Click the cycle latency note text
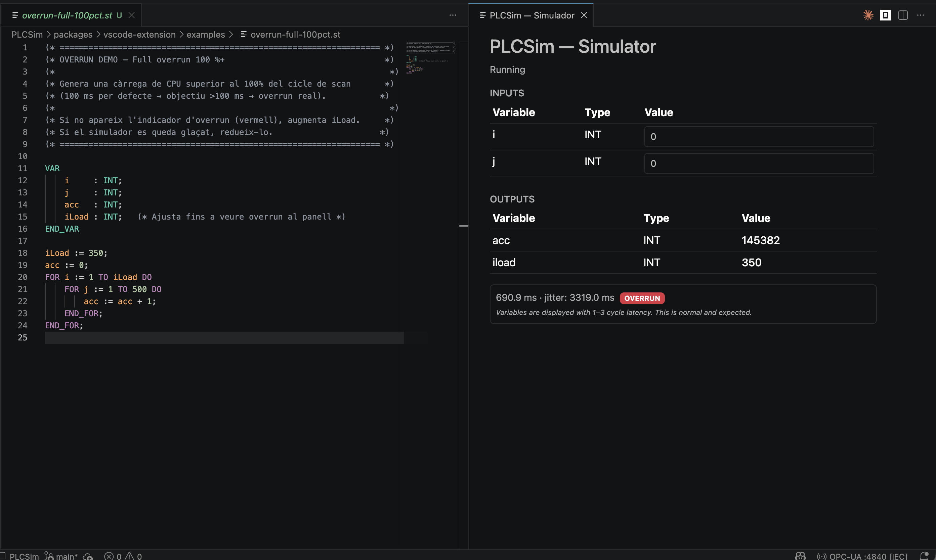This screenshot has height=560, width=936. click(x=623, y=313)
